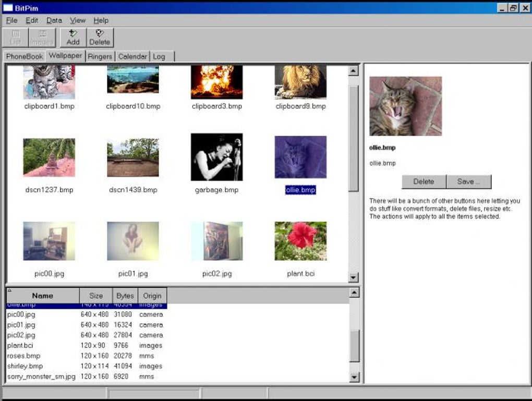Select roses.bmp row in file list
The width and height of the screenshot is (532, 401).
pos(87,356)
